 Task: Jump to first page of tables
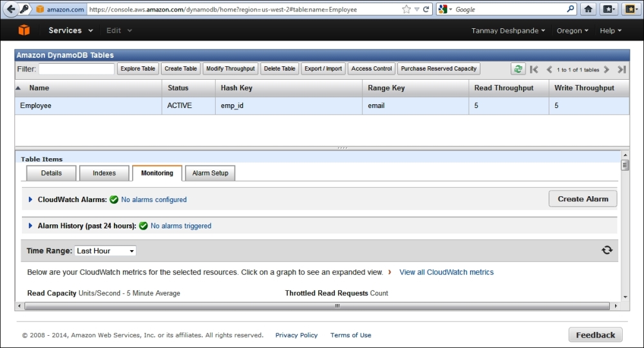coord(534,69)
